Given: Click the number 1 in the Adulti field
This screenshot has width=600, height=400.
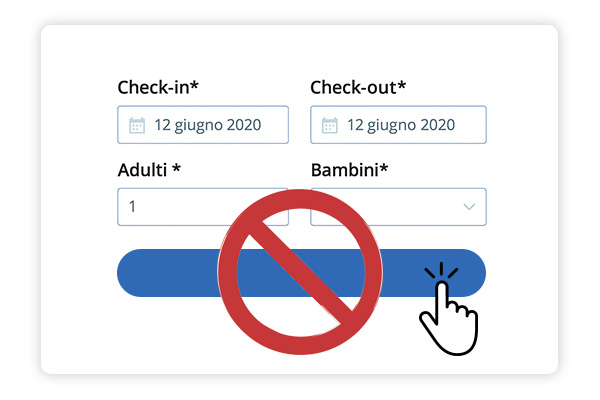Looking at the screenshot, I should tap(132, 207).
